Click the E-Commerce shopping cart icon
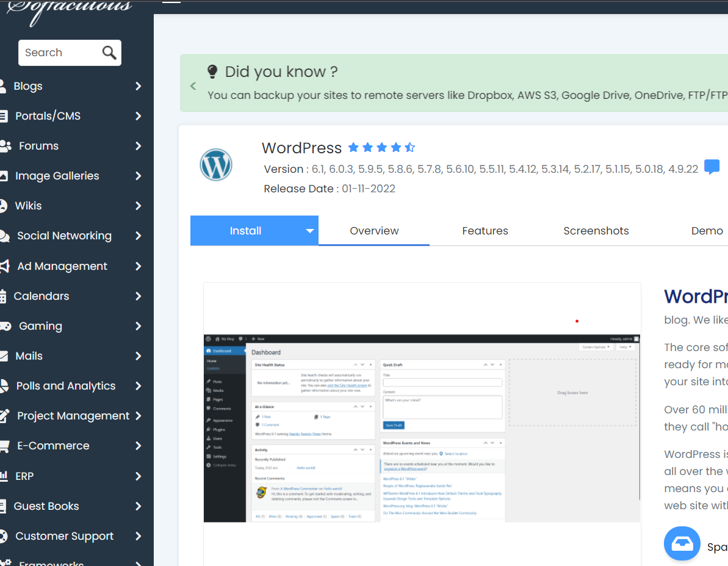Image resolution: width=728 pixels, height=566 pixels. click(x=4, y=446)
